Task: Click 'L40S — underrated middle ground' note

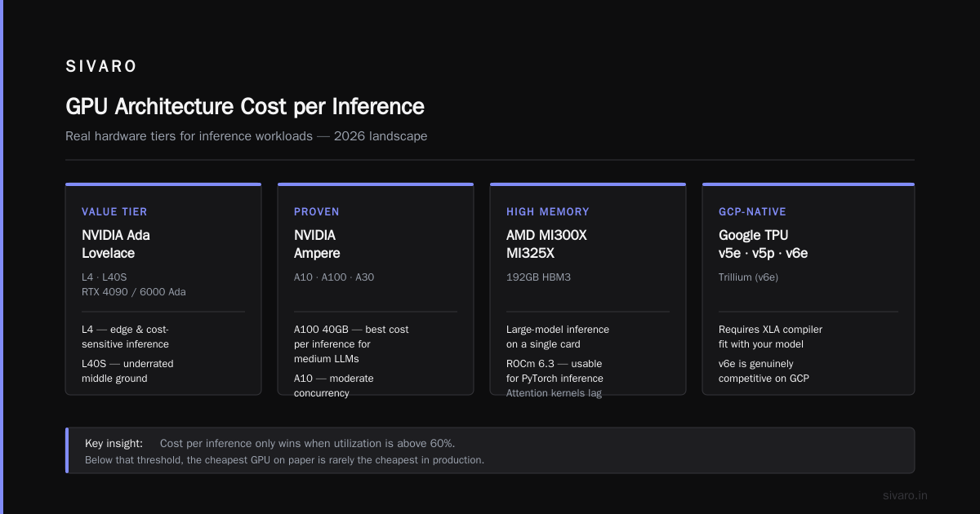Action: [127, 371]
